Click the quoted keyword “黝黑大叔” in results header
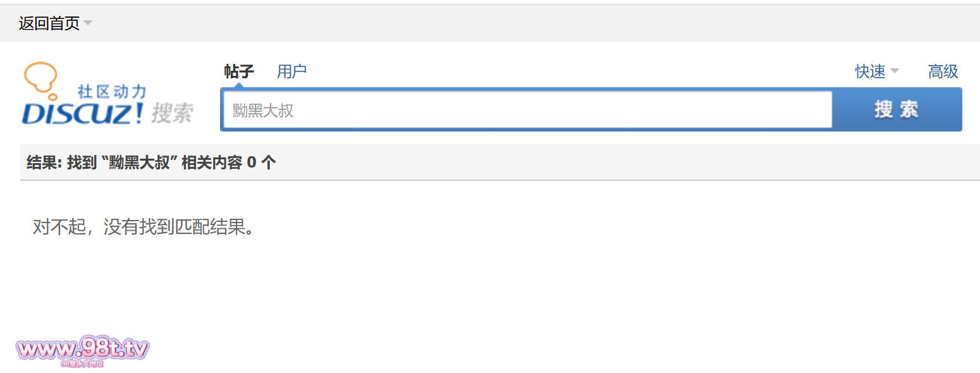The height and width of the screenshot is (373, 980). 138,162
